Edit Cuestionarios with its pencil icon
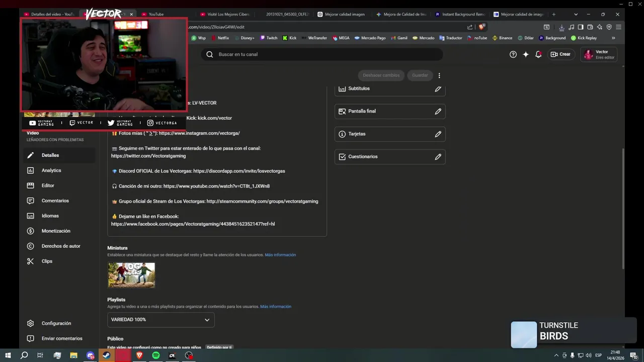 (x=438, y=156)
